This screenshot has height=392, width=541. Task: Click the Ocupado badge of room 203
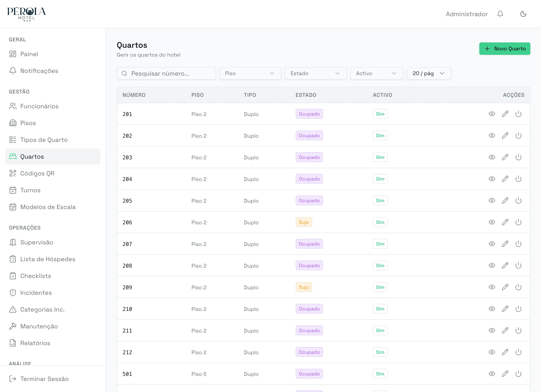(309, 157)
